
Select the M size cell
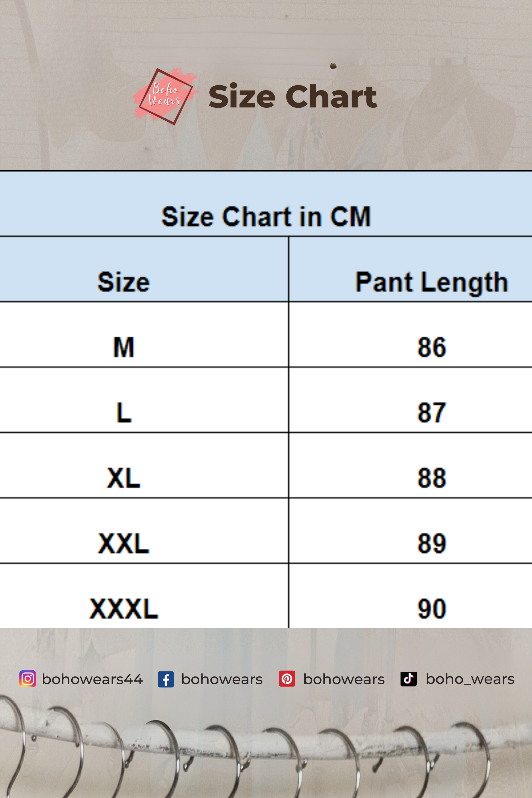click(x=124, y=347)
